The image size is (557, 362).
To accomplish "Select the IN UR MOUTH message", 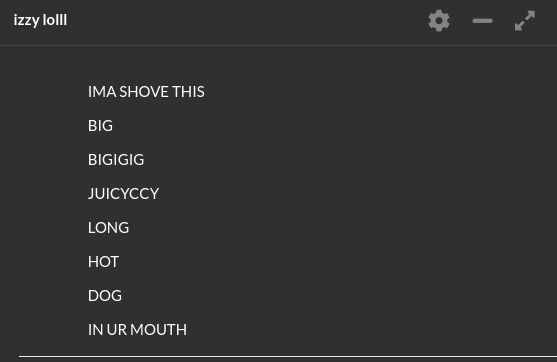I will (137, 330).
